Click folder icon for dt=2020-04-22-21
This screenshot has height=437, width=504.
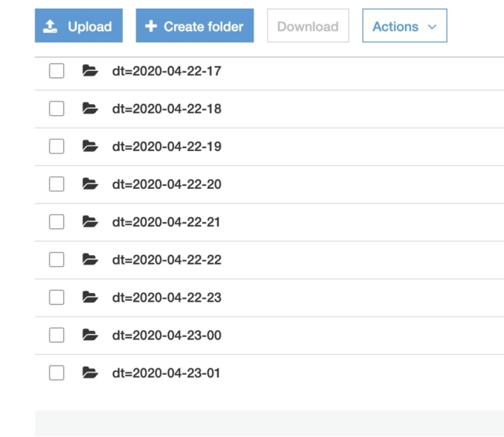90,222
